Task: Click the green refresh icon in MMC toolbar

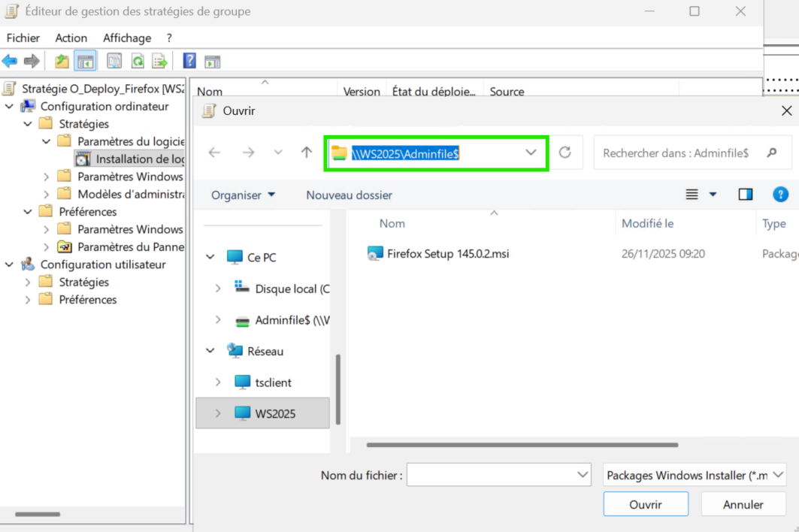Action: point(137,62)
